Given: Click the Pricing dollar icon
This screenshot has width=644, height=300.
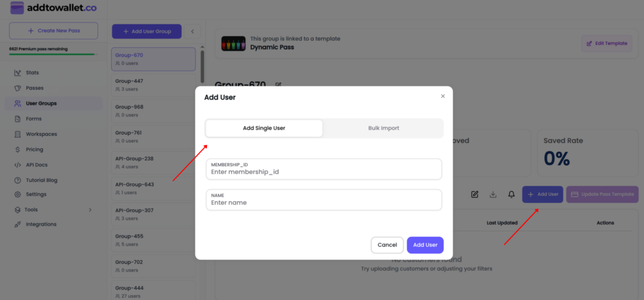Looking at the screenshot, I should tap(17, 149).
